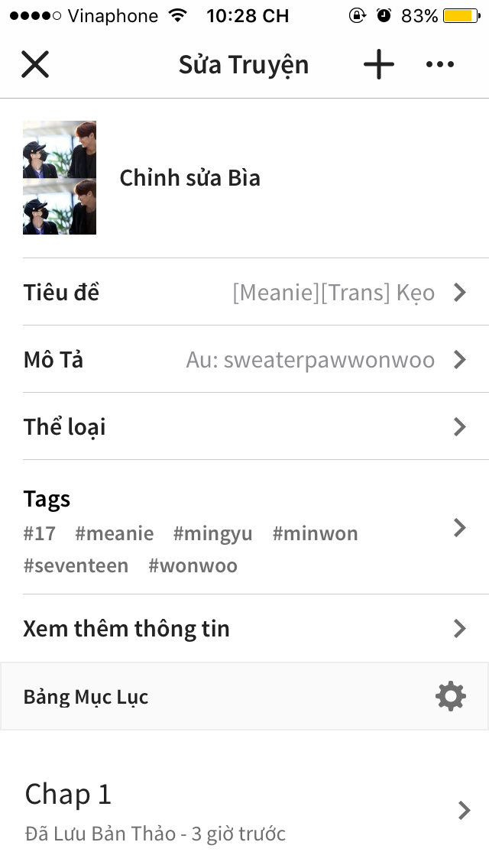Tap the #meanie tag

(x=115, y=533)
